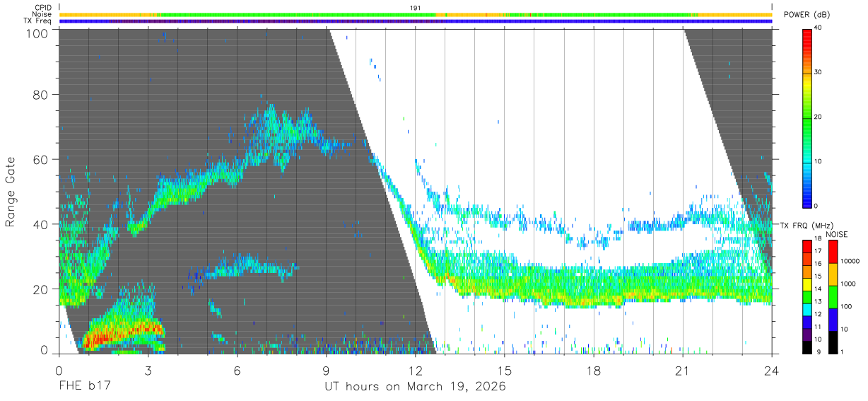This screenshot has width=868, height=401.
Task: Click the 'Range Gate' y-axis title
Action: tap(11, 191)
